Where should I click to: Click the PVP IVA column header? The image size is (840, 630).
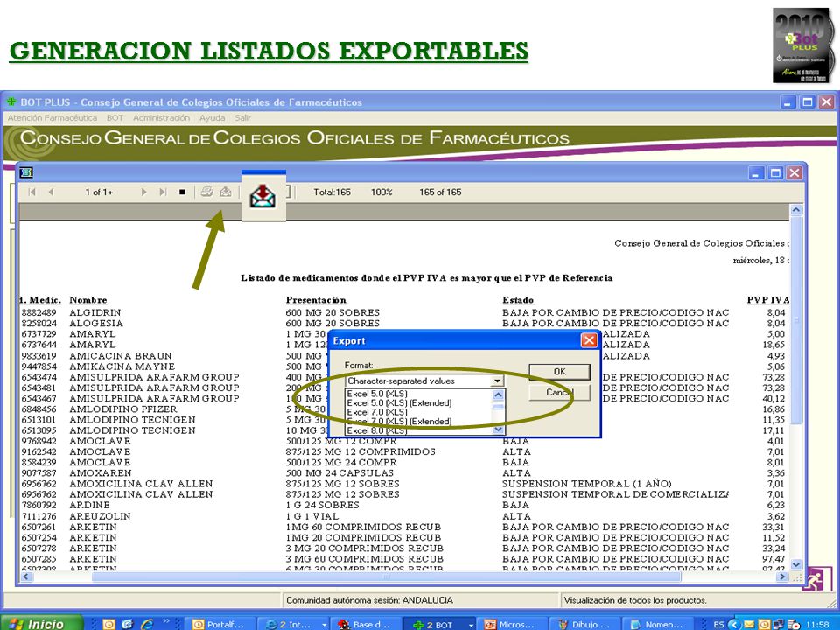tap(767, 300)
